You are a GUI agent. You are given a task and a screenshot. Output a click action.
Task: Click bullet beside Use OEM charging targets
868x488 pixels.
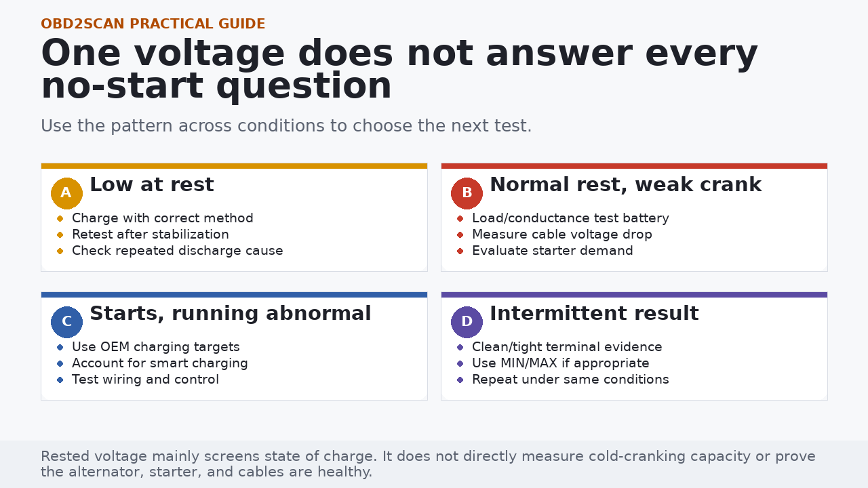60,347
